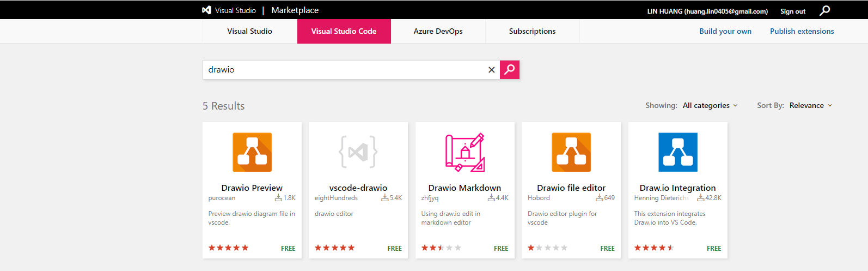Screen dimensions: 868x271
Task: Open the Azure DevOps tab
Action: (438, 31)
